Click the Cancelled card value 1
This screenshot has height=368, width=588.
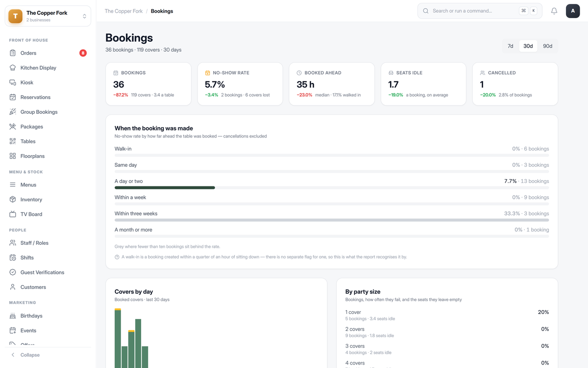(x=482, y=84)
